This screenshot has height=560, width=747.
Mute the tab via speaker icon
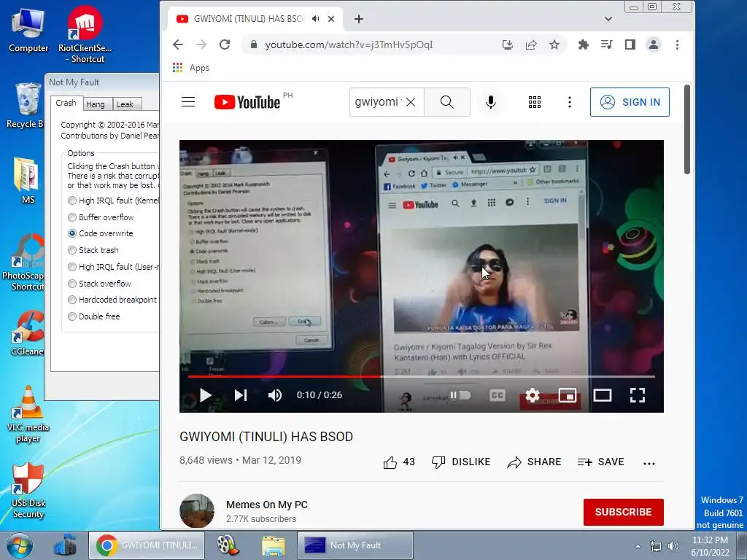[x=315, y=19]
